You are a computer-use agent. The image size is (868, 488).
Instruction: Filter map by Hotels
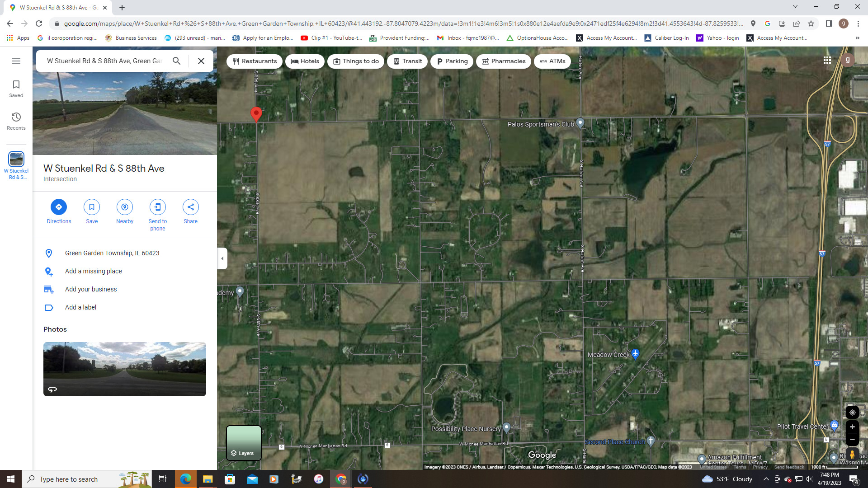coord(305,61)
